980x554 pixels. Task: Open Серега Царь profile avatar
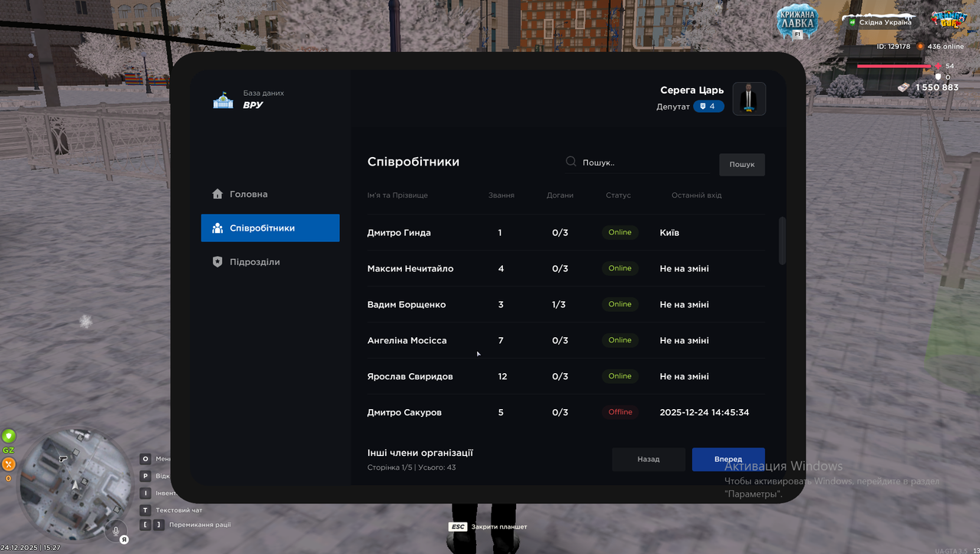coord(749,99)
